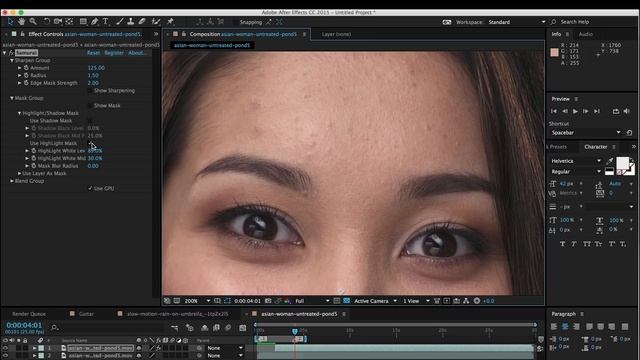This screenshot has width=640, height=360.
Task: Click the Amount value 125.00
Action: click(96, 68)
